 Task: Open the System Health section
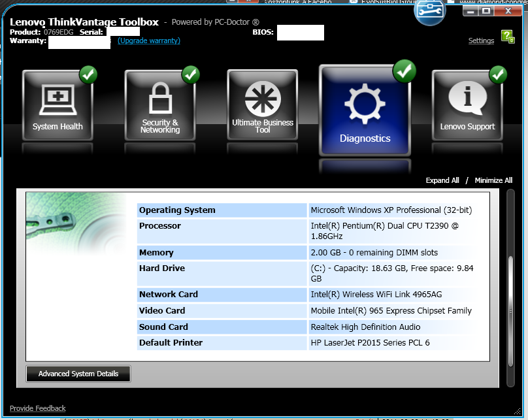point(58,105)
